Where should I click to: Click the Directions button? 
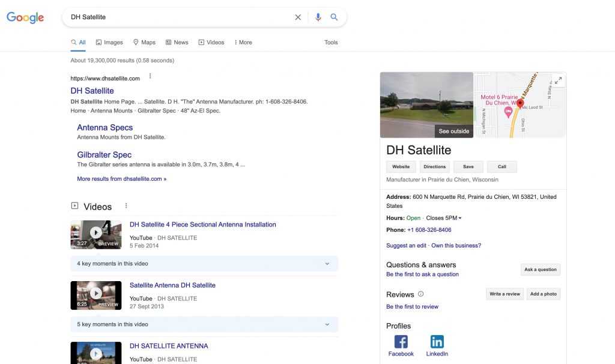pos(435,167)
